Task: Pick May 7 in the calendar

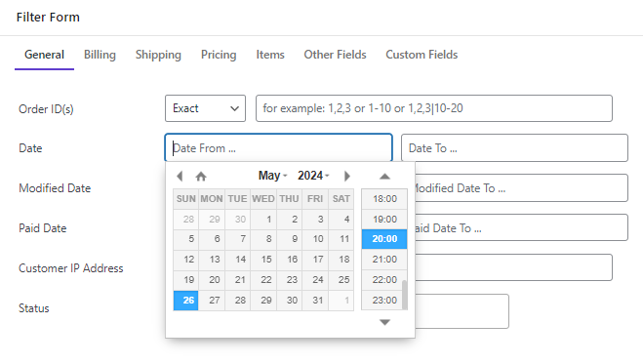Action: coord(237,239)
